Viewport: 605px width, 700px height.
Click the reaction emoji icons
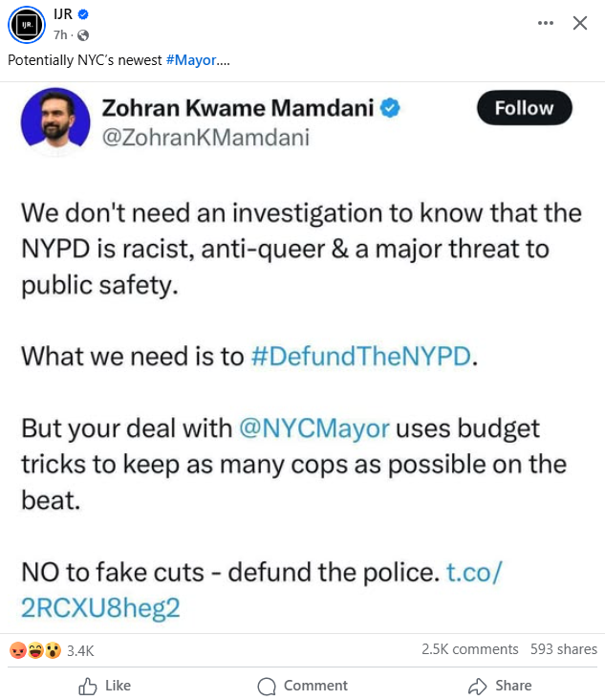[x=34, y=650]
